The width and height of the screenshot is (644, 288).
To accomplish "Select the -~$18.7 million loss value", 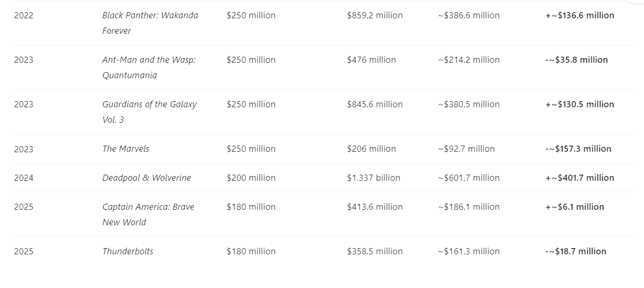I will (x=576, y=251).
